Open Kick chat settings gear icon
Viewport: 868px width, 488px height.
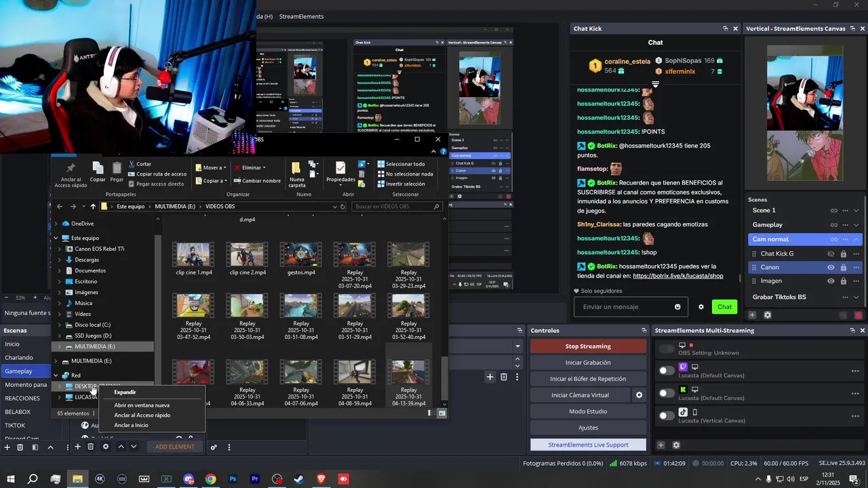(x=701, y=307)
